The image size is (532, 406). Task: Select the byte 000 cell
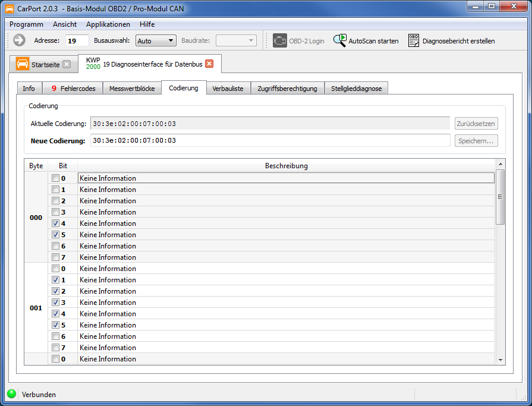(x=36, y=218)
